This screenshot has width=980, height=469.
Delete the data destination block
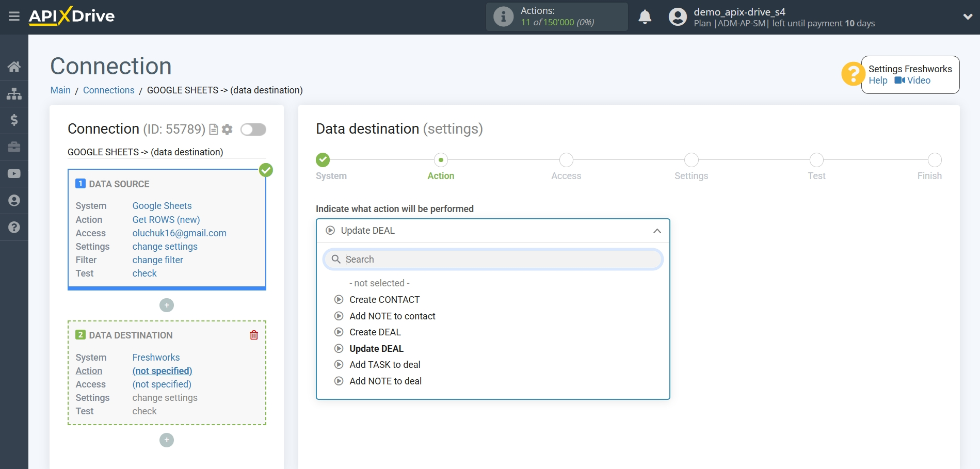pos(254,335)
